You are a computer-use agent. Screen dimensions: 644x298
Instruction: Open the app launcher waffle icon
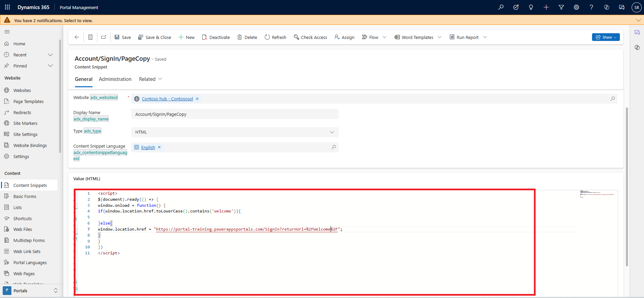7,7
